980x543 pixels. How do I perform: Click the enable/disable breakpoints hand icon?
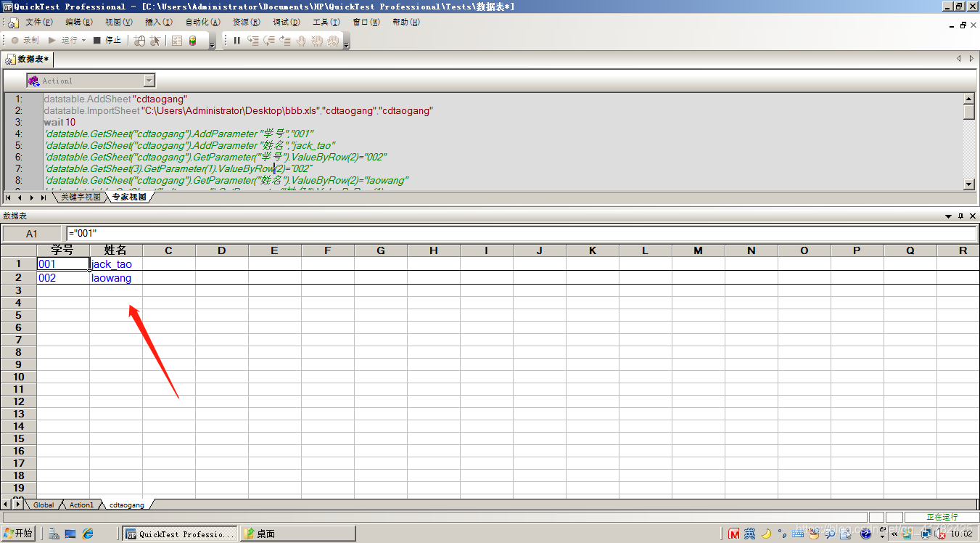tap(317, 41)
